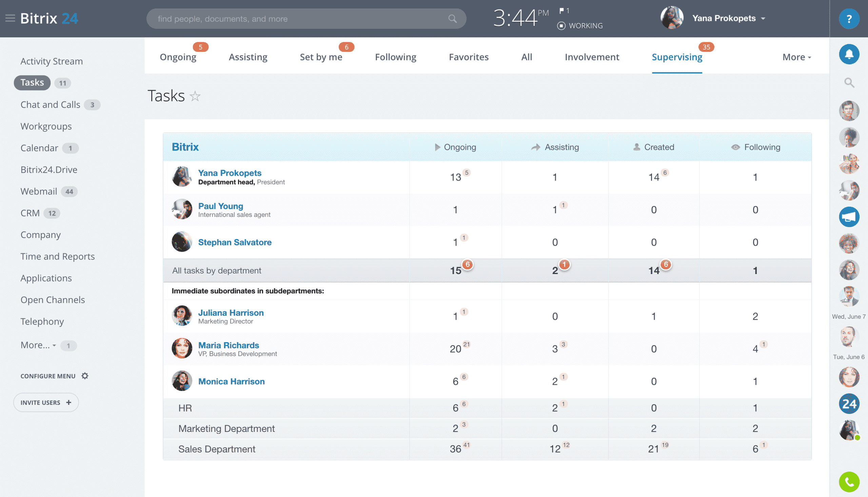Switch to the Ongoing tab

coord(177,56)
